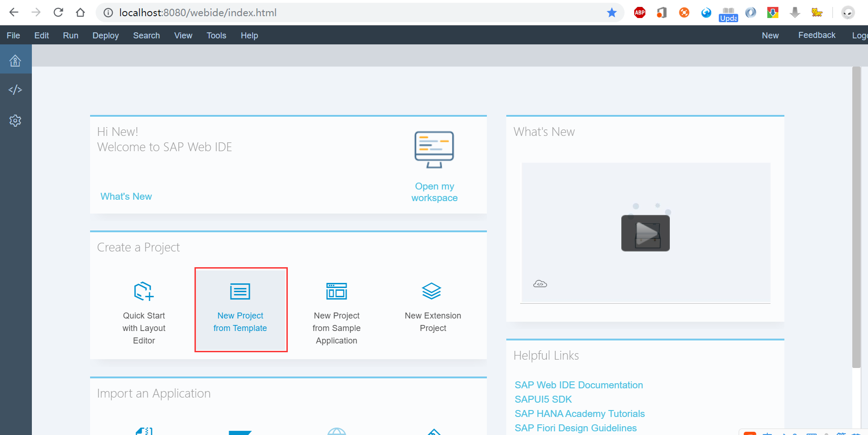View site information icon in address bar
Image resolution: width=868 pixels, height=435 pixels.
[x=108, y=12]
